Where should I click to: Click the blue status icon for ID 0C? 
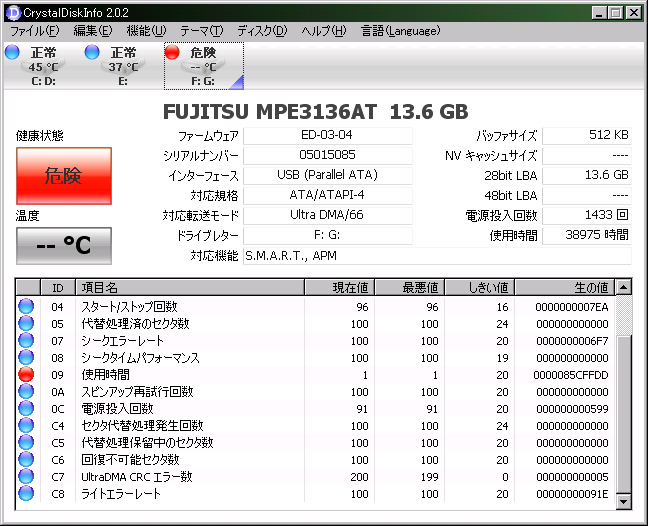[x=26, y=408]
